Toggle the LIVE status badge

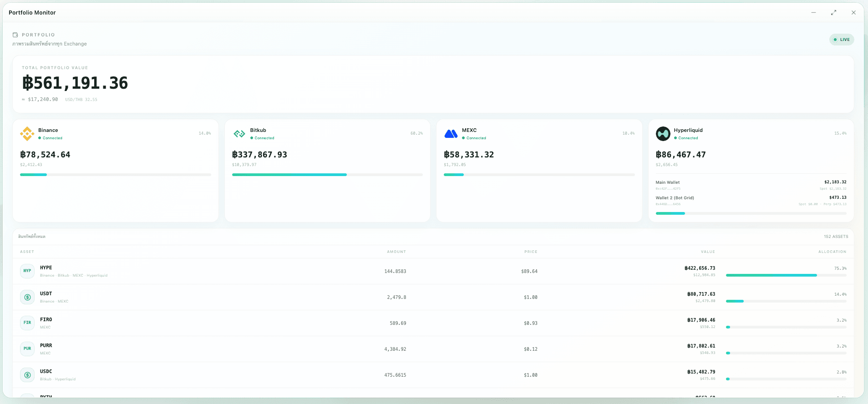(842, 40)
